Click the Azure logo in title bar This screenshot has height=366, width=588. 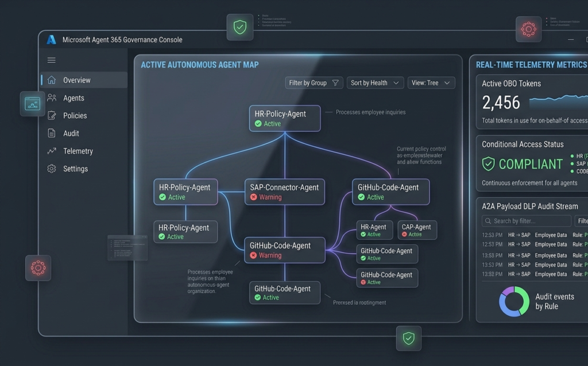tap(51, 40)
